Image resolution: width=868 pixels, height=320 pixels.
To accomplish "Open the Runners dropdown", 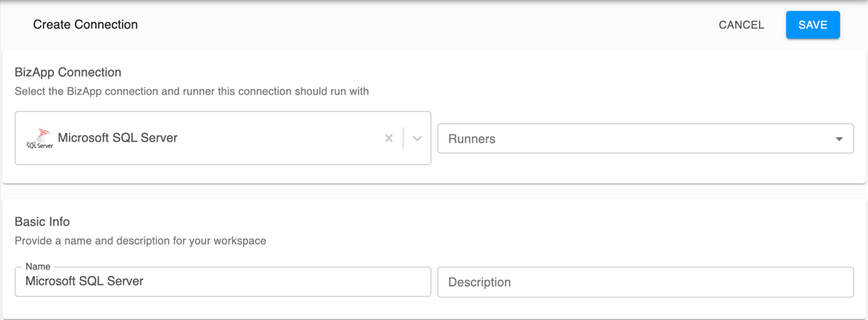I will point(644,139).
